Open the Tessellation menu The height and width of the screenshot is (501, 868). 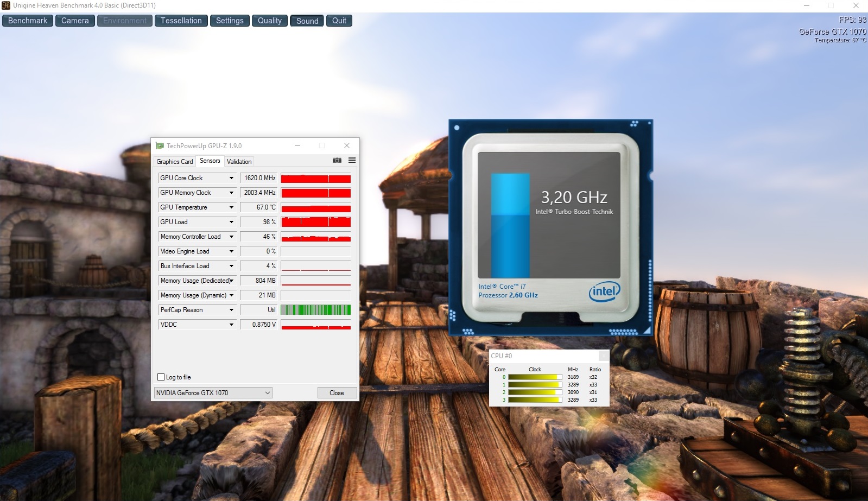click(181, 21)
